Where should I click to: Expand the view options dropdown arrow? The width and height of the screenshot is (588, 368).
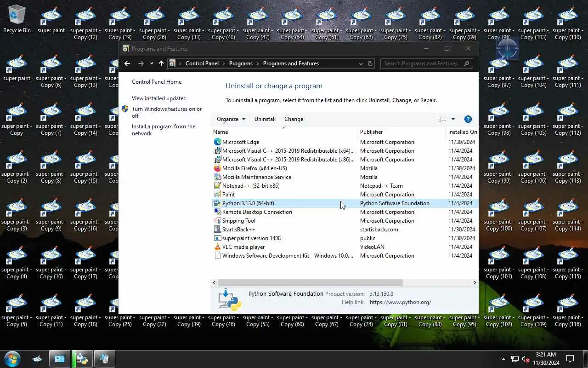(453, 119)
